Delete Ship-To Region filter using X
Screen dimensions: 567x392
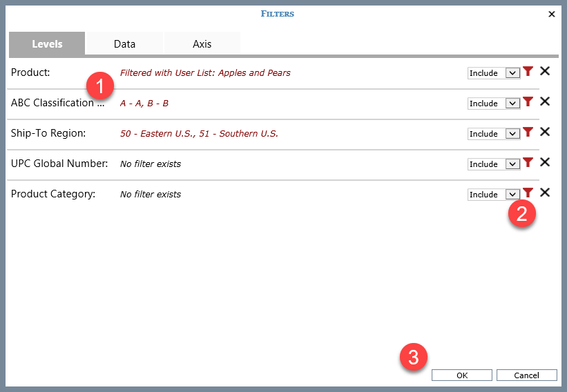click(544, 132)
